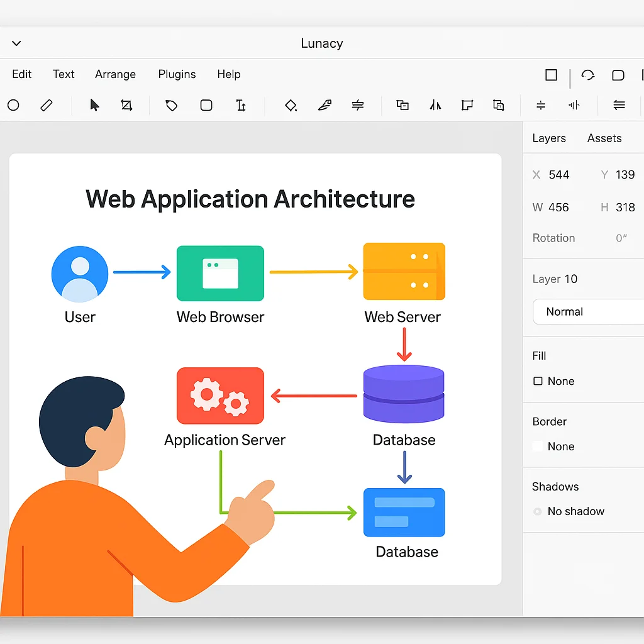Pick the Frame/Crop tool
The height and width of the screenshot is (644, 644).
pos(126,105)
